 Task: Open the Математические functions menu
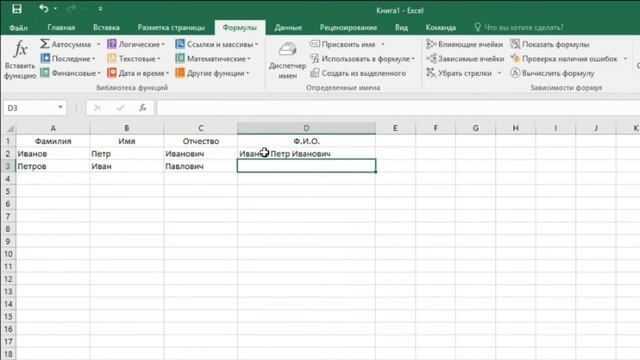(213, 58)
